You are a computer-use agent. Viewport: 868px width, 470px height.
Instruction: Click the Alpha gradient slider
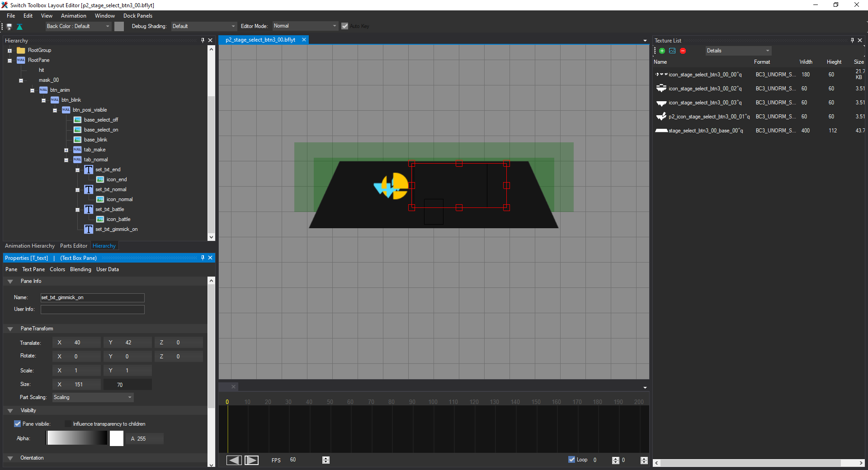[77, 438]
